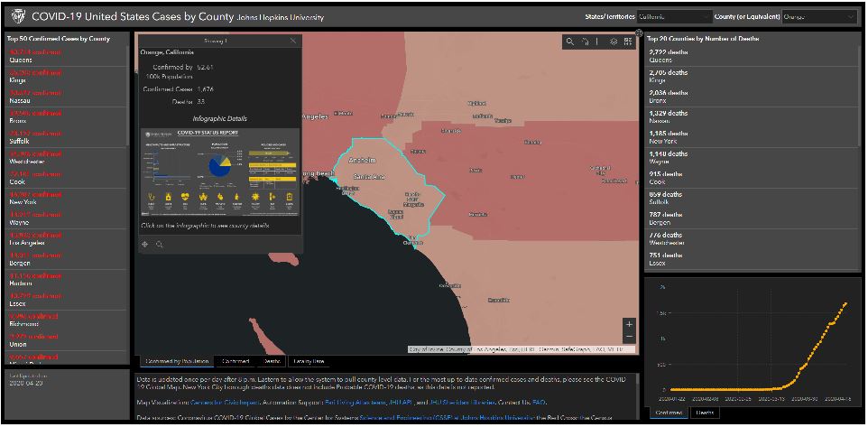Select Nassau 1,329 deaths entry
The width and height of the screenshot is (868, 427).
pyautogui.click(x=752, y=116)
